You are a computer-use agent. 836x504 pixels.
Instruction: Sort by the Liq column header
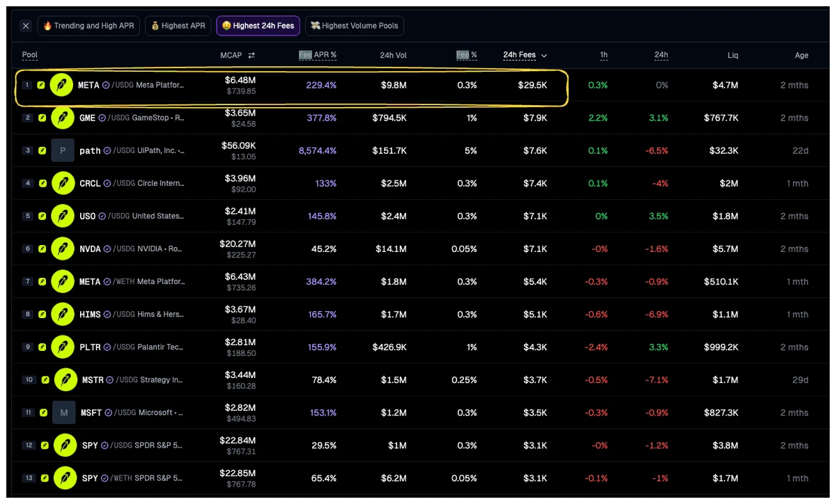(x=733, y=55)
